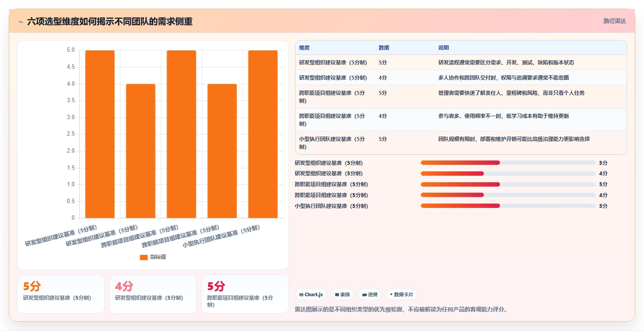The image size is (644, 331).
Task: Click the 说明 column header
Action: click(443, 48)
